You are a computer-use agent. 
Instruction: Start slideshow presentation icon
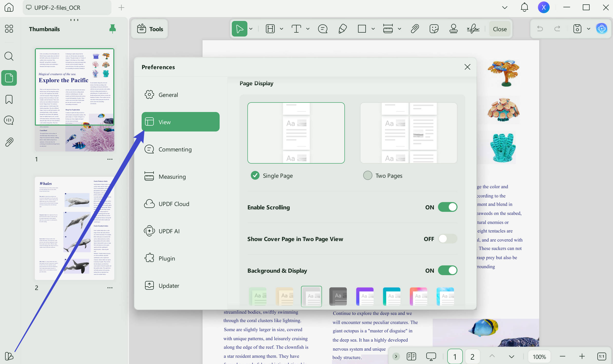pyautogui.click(x=431, y=356)
